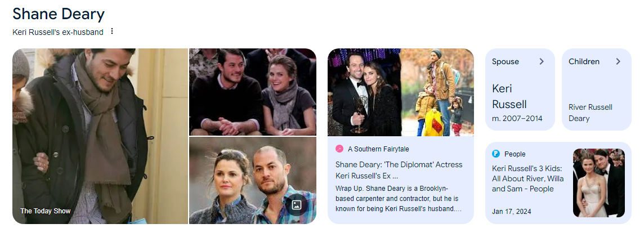Open the People article wedding thumbnail

pyautogui.click(x=599, y=183)
